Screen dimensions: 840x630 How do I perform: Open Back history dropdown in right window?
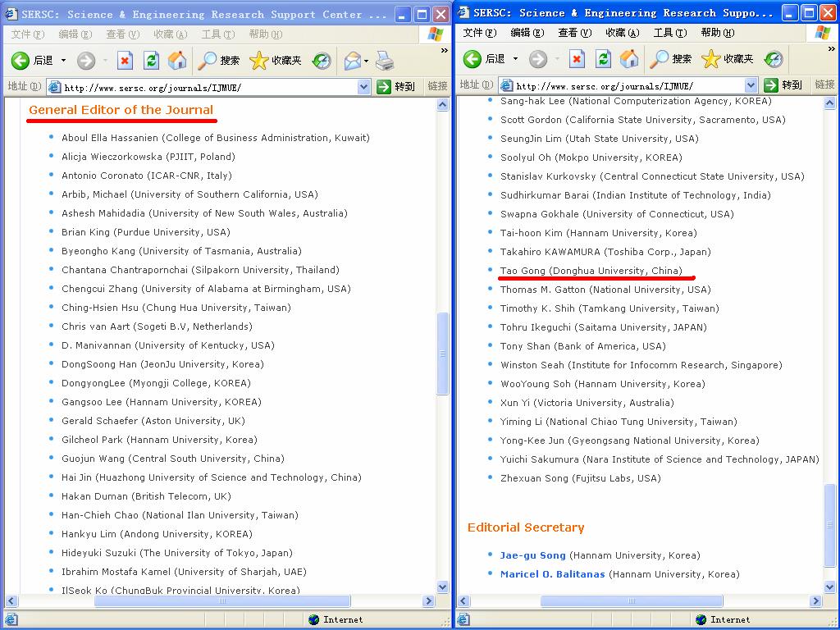515,59
